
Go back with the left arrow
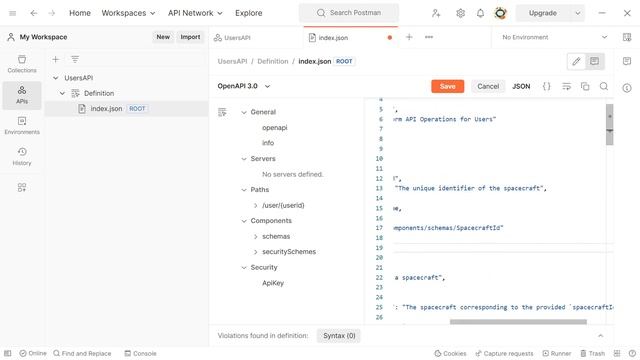tap(33, 13)
